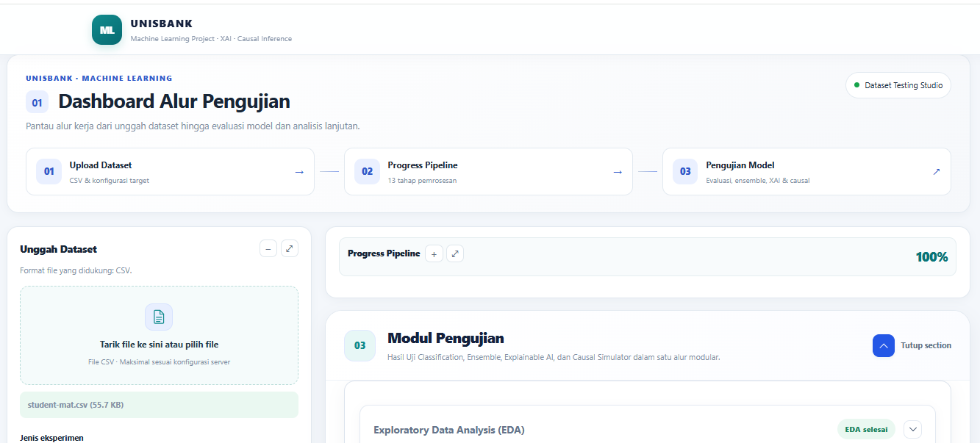This screenshot has height=443, width=980.
Task: Select the student-mat.csv uploaded file entry
Action: click(159, 404)
